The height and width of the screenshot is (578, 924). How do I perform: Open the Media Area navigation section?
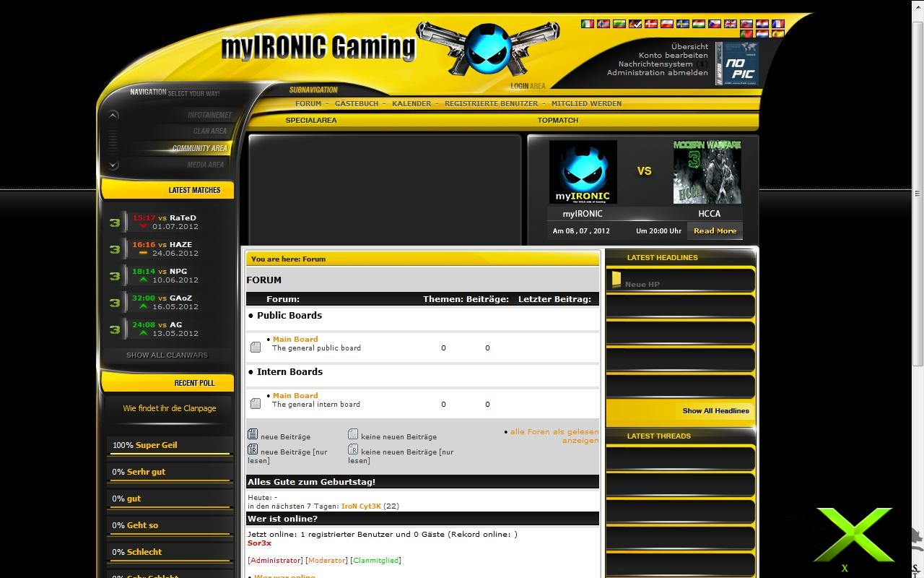click(206, 165)
